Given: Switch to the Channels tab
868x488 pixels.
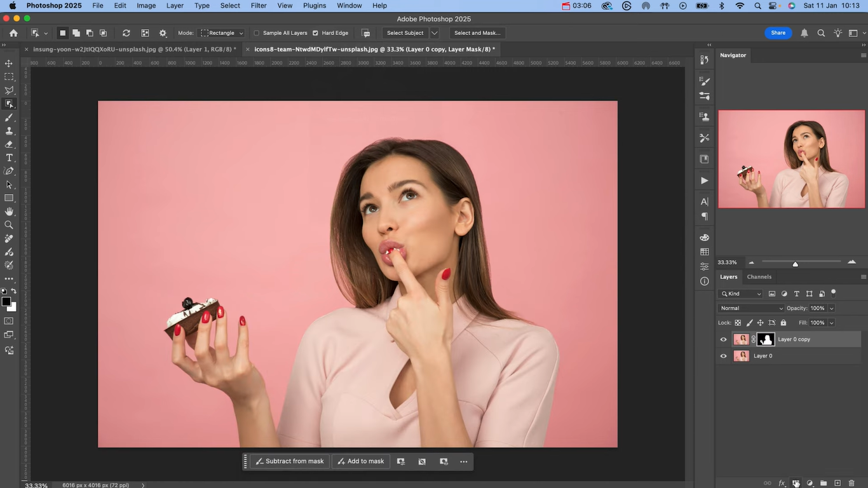Looking at the screenshot, I should point(759,276).
